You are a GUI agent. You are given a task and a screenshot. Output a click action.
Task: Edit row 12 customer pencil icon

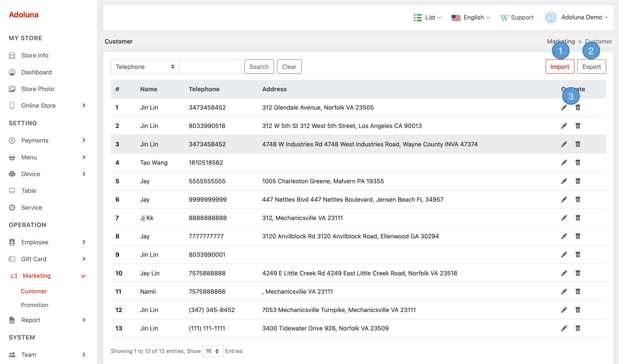[x=564, y=310]
